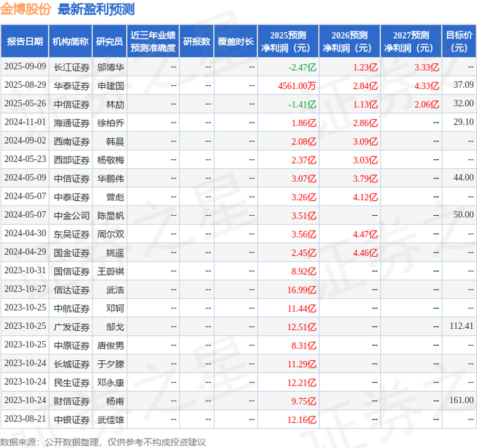
Task: Click analyst name 邓永康
Action: point(110,383)
